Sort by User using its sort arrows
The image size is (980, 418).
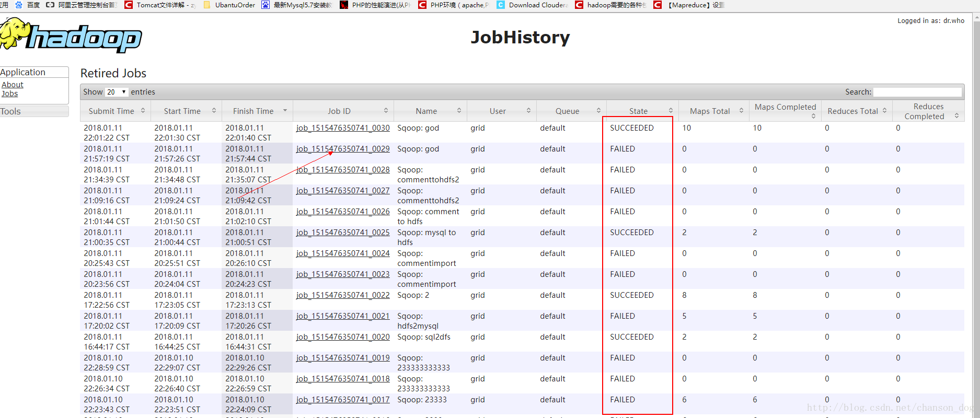coord(528,111)
